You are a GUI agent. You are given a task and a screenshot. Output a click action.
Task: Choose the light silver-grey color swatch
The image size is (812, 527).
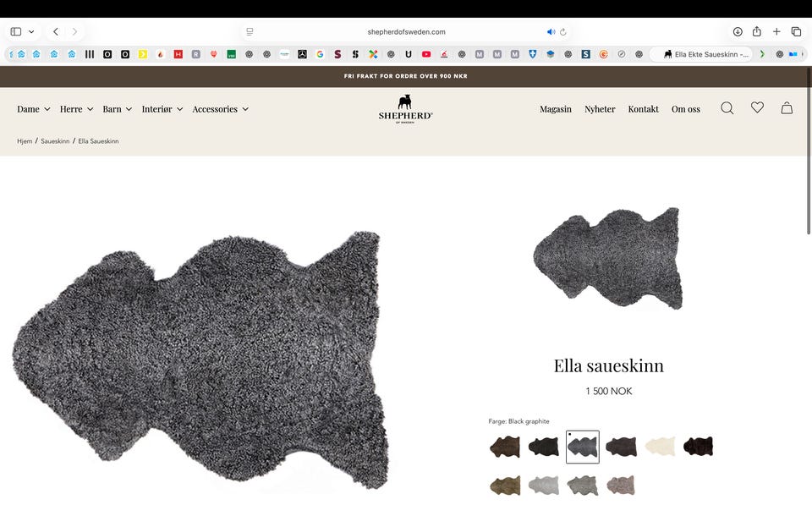(544, 486)
